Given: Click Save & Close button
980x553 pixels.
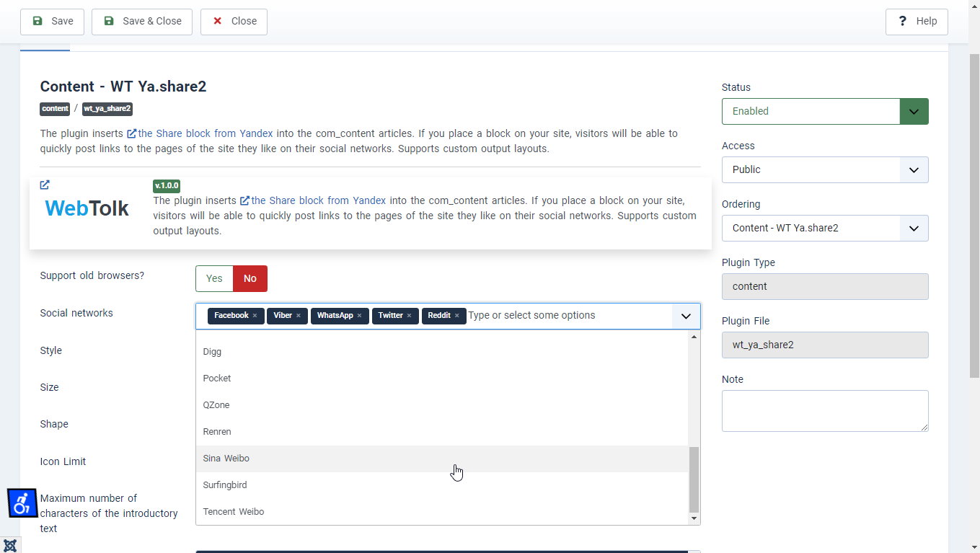Looking at the screenshot, I should (x=142, y=22).
